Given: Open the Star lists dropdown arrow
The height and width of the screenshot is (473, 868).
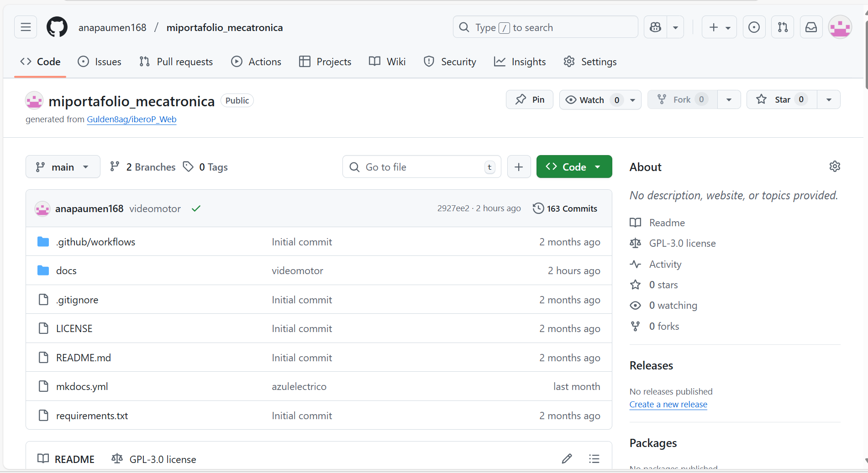Looking at the screenshot, I should coord(829,99).
